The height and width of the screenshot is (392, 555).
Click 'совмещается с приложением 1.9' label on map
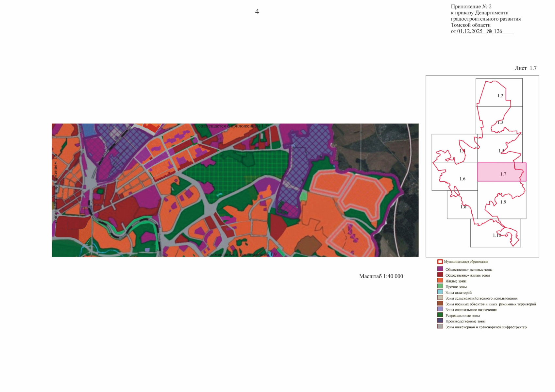[242, 254]
